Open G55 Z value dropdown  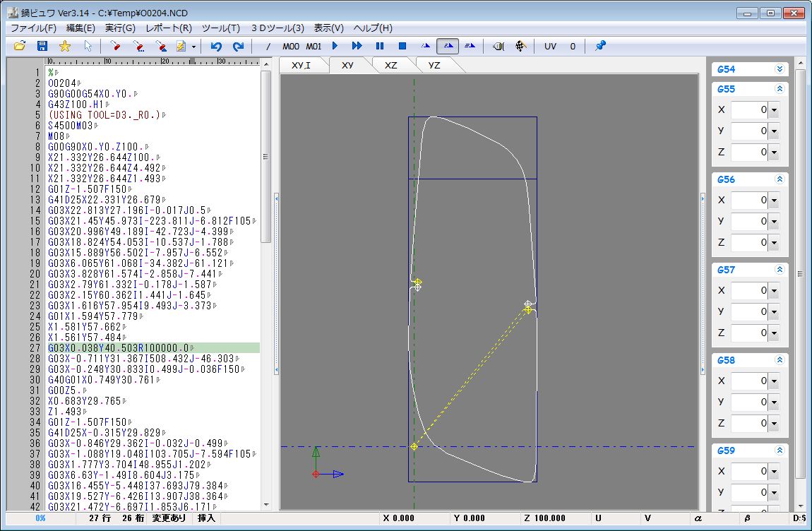click(x=774, y=153)
